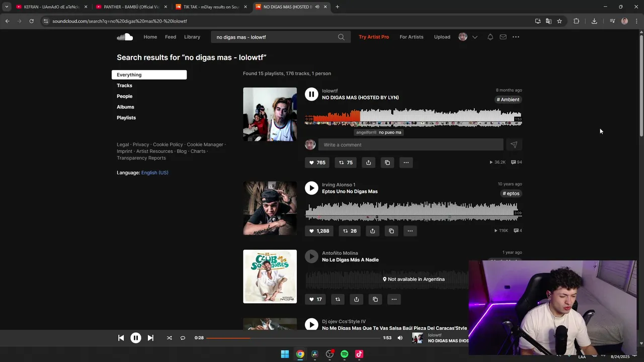
Task: Pause playback in bottom player bar
Action: pyautogui.click(x=136, y=338)
